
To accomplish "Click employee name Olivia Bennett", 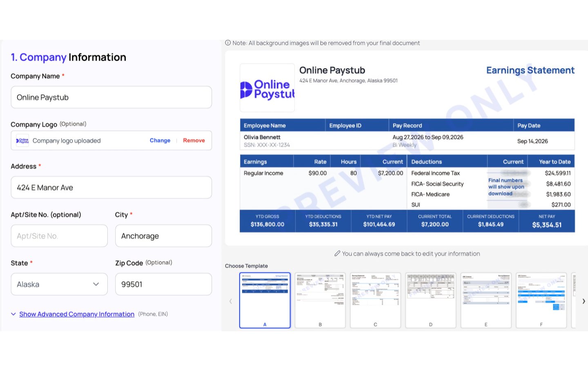I will [x=262, y=137].
